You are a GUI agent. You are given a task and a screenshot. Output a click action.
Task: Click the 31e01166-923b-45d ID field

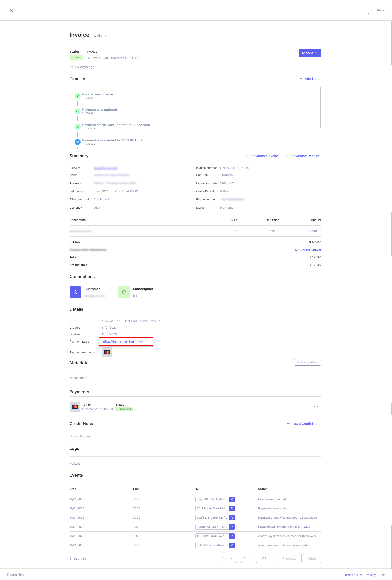point(212,499)
